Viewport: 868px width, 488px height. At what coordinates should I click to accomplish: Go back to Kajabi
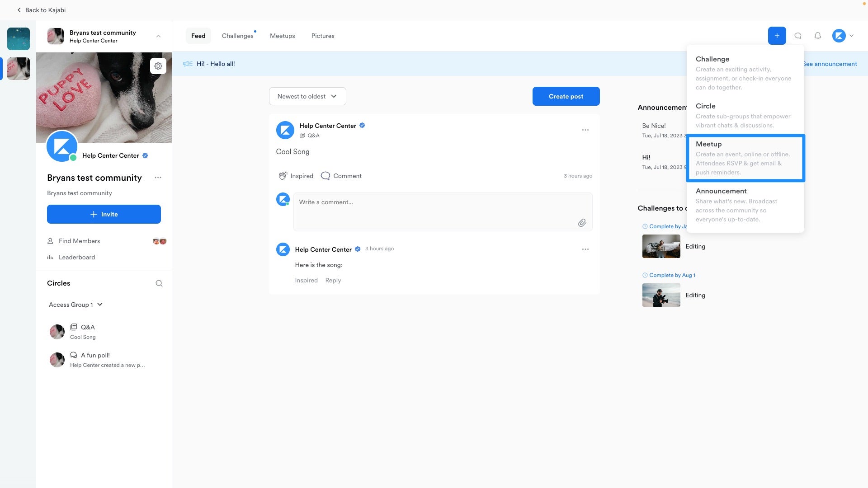[x=41, y=10]
